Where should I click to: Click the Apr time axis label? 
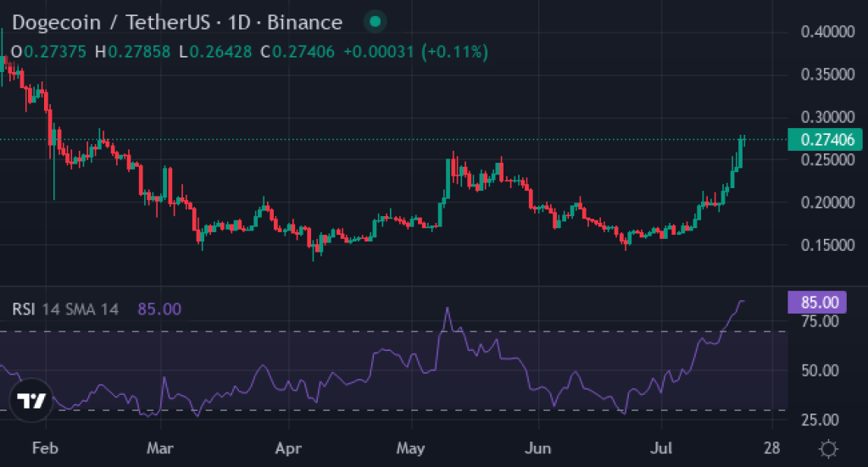click(x=288, y=448)
